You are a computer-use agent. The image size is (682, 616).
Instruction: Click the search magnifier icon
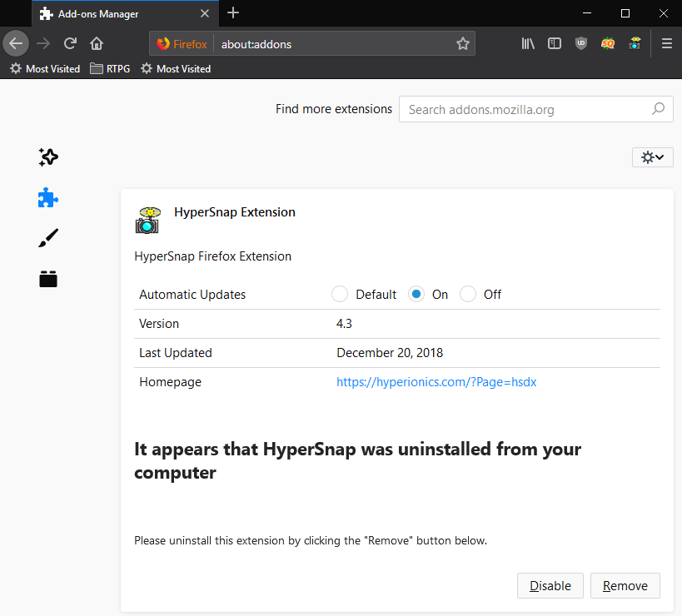point(658,109)
